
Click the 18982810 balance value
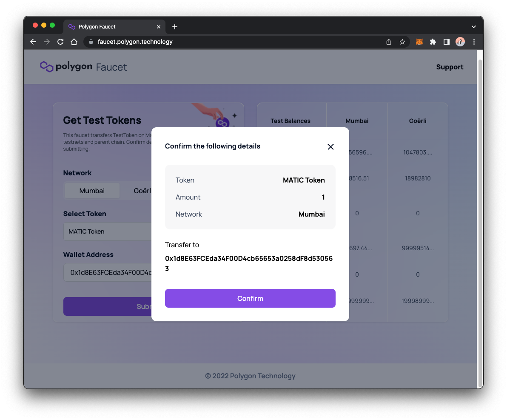point(417,178)
